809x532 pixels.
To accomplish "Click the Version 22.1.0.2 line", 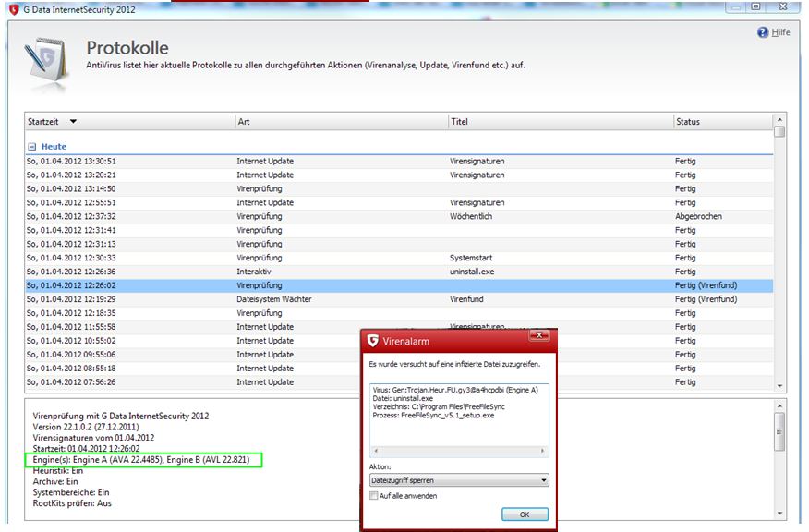I will [x=86, y=427].
